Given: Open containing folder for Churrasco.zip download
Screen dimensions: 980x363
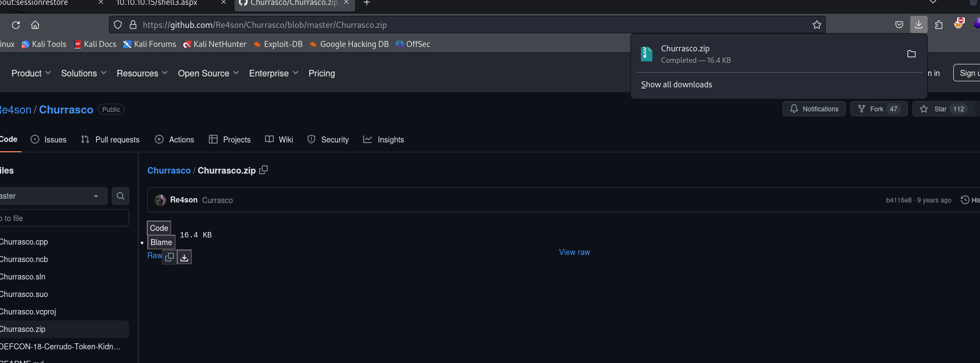Looking at the screenshot, I should point(911,53).
